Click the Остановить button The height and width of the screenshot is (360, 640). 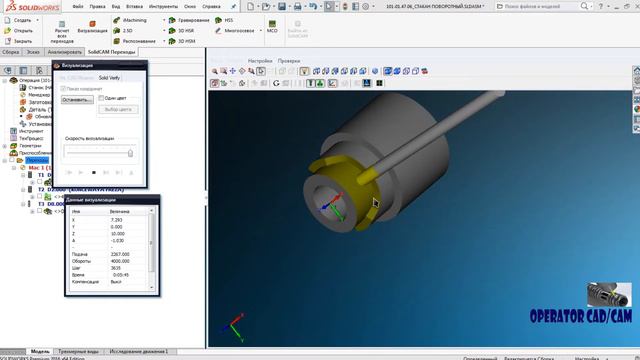pos(77,100)
